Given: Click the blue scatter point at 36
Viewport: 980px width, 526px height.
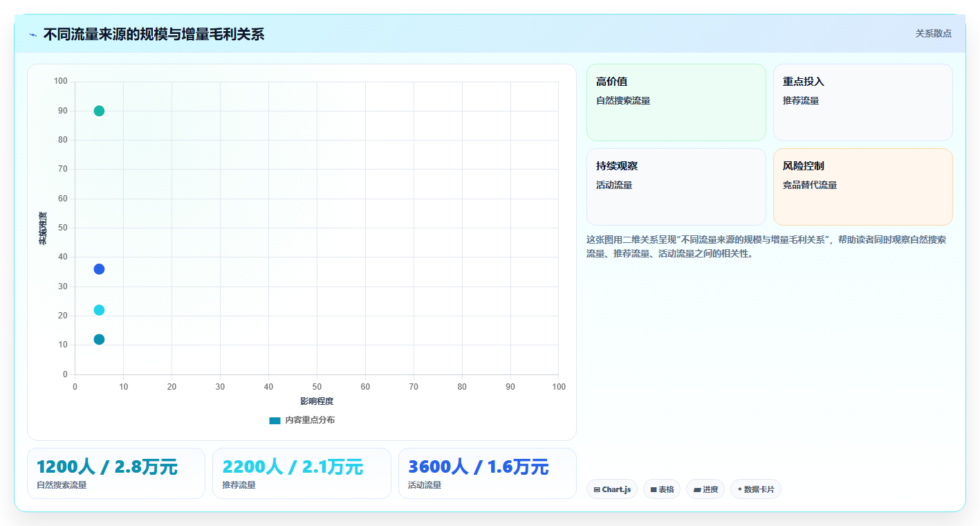Looking at the screenshot, I should coord(99,269).
